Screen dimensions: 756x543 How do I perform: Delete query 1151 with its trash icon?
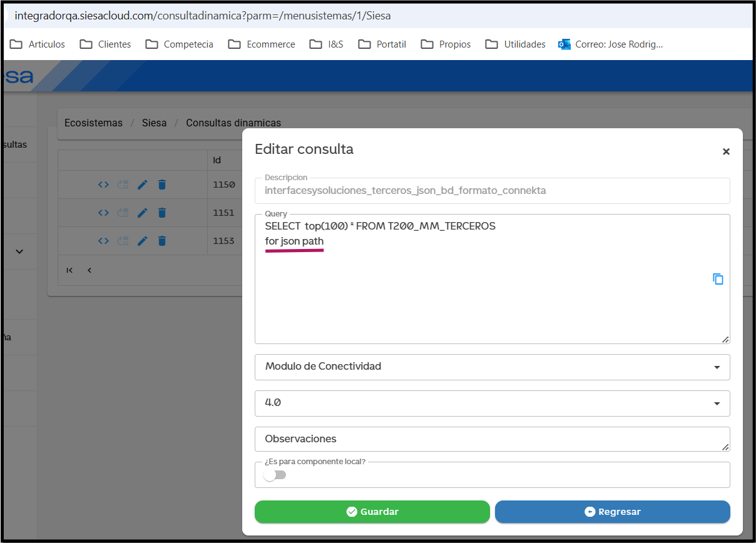pos(161,213)
